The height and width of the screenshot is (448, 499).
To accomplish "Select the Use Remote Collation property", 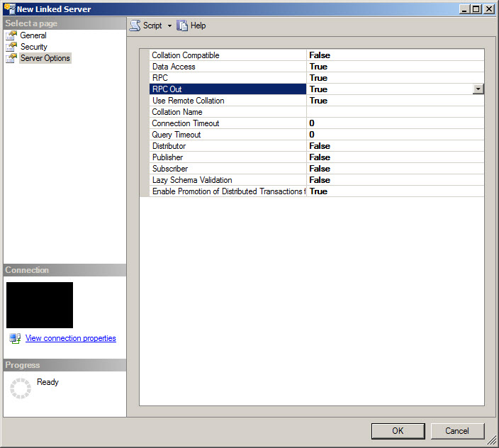I will coord(228,101).
